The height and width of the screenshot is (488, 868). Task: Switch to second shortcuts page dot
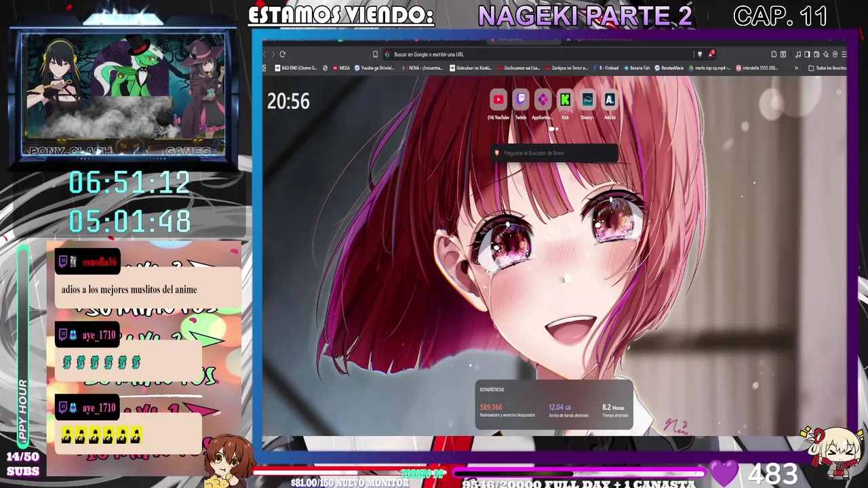(557, 129)
